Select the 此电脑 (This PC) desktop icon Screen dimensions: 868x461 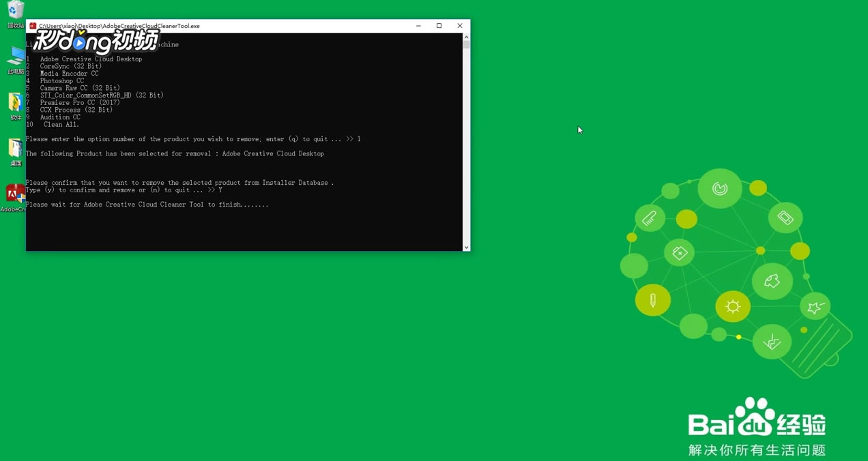pos(16,60)
